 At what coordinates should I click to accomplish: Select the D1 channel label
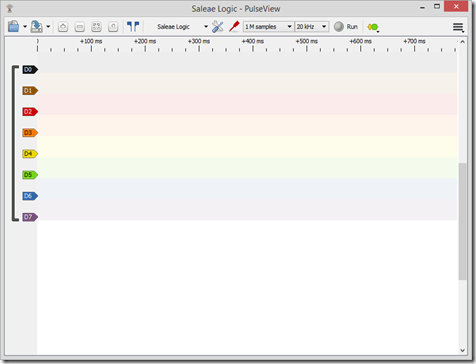30,91
